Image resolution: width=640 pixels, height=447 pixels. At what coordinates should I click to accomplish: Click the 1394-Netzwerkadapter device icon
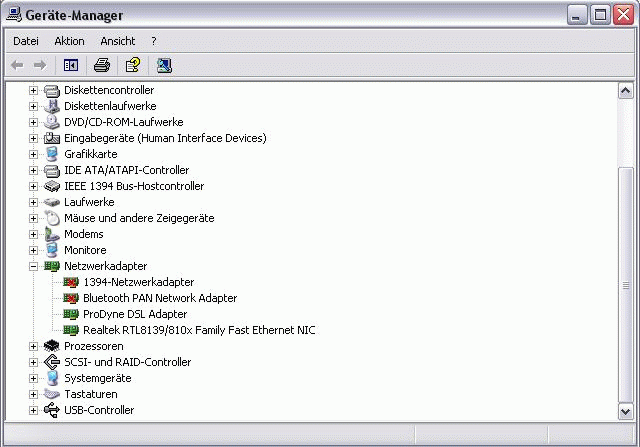click(71, 282)
